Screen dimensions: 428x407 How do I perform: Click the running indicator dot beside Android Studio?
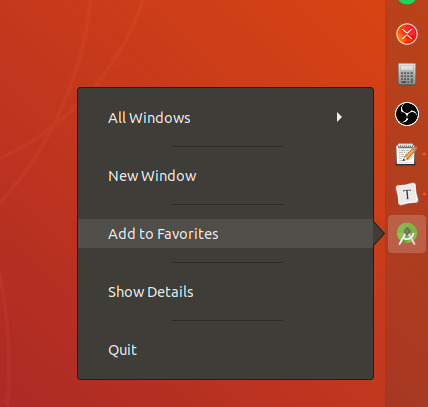pyautogui.click(x=424, y=234)
